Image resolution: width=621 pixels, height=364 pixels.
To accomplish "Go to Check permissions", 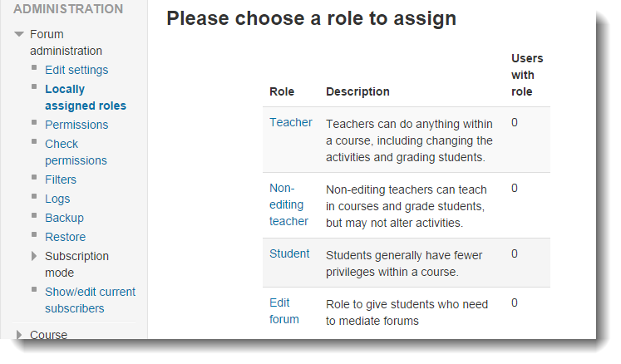I will coord(76,152).
